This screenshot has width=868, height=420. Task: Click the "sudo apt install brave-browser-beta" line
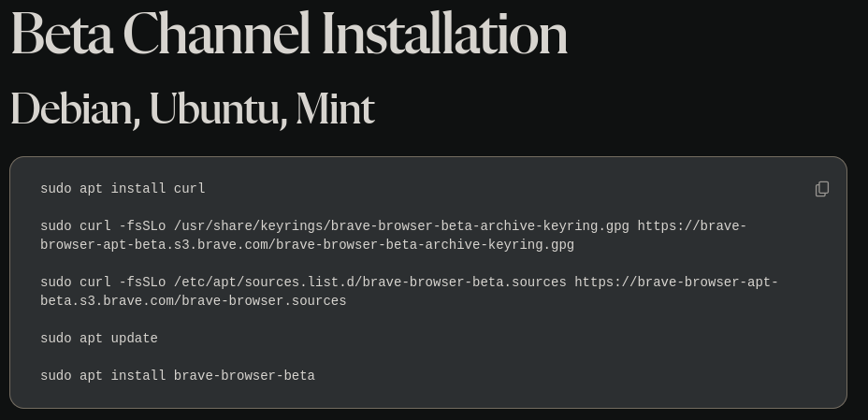[178, 376]
